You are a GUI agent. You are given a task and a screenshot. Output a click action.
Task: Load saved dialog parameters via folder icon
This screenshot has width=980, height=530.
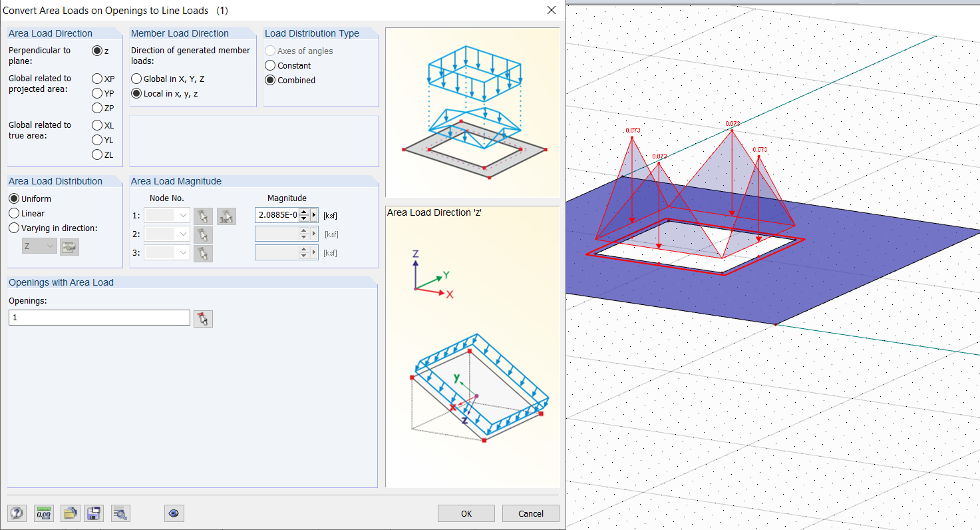tap(70, 513)
